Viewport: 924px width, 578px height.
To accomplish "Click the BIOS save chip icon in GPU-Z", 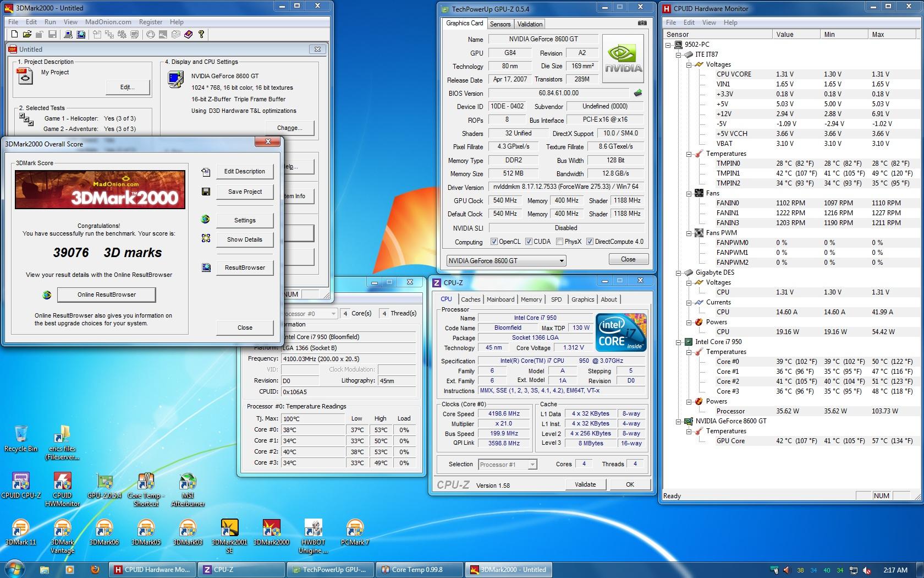I will point(638,93).
